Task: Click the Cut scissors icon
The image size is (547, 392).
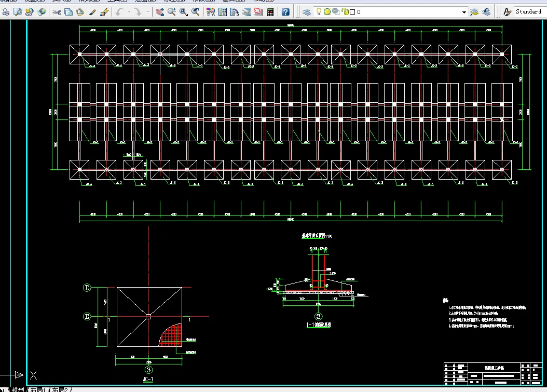Action: [57, 12]
